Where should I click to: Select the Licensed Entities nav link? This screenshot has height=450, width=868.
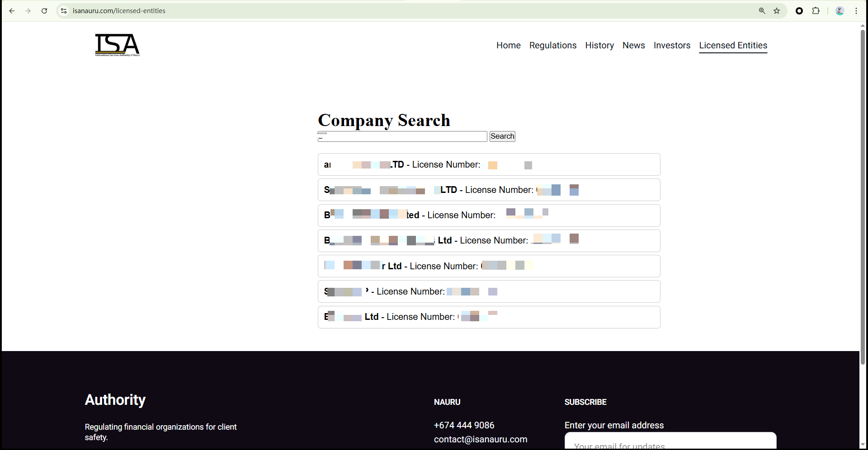tap(733, 46)
